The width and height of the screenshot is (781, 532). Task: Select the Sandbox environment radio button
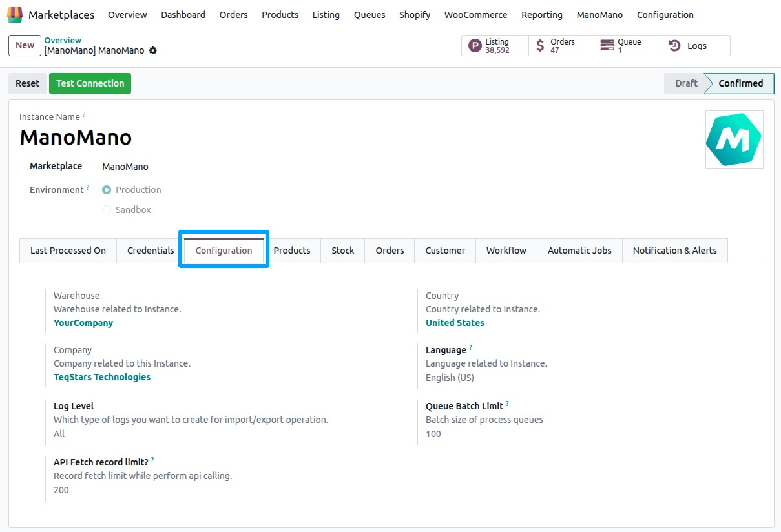tap(107, 210)
